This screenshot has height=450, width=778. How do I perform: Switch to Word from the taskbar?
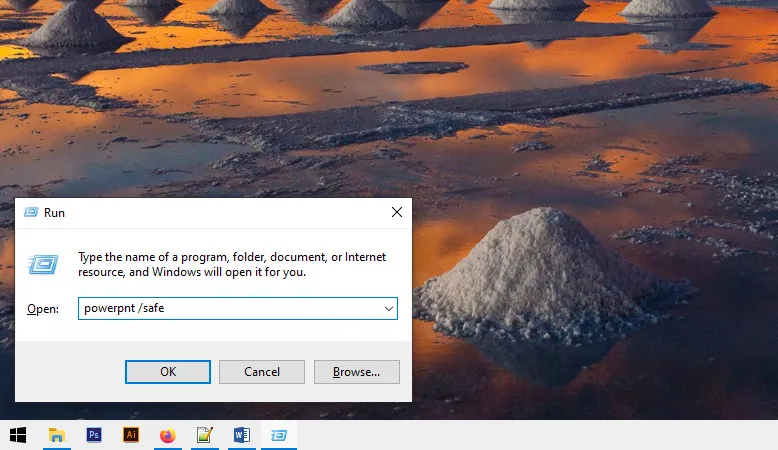click(242, 435)
